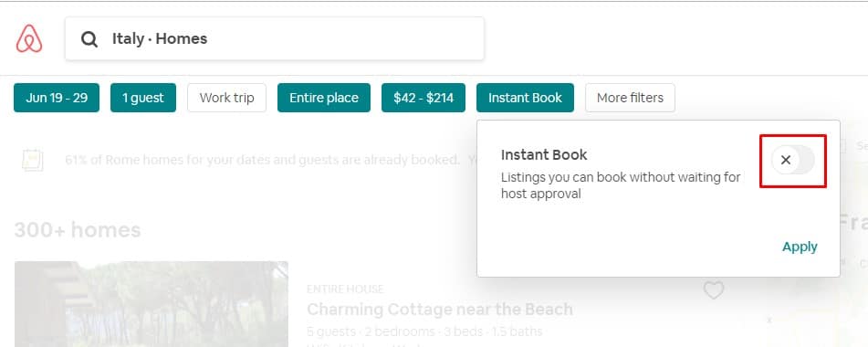The width and height of the screenshot is (868, 347).
Task: Open Charming Cottage near the Beach listing
Action: click(x=440, y=310)
